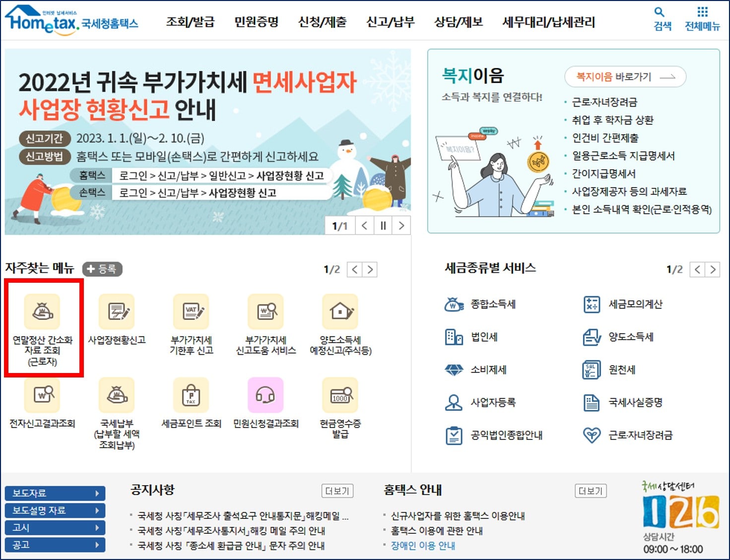
Task: Show next page of 자주찾는 메뉴
Action: [370, 269]
